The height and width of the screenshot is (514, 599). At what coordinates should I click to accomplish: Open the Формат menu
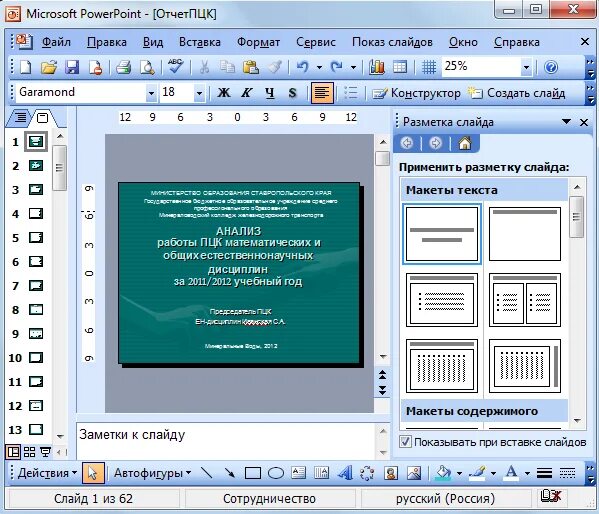click(x=258, y=42)
